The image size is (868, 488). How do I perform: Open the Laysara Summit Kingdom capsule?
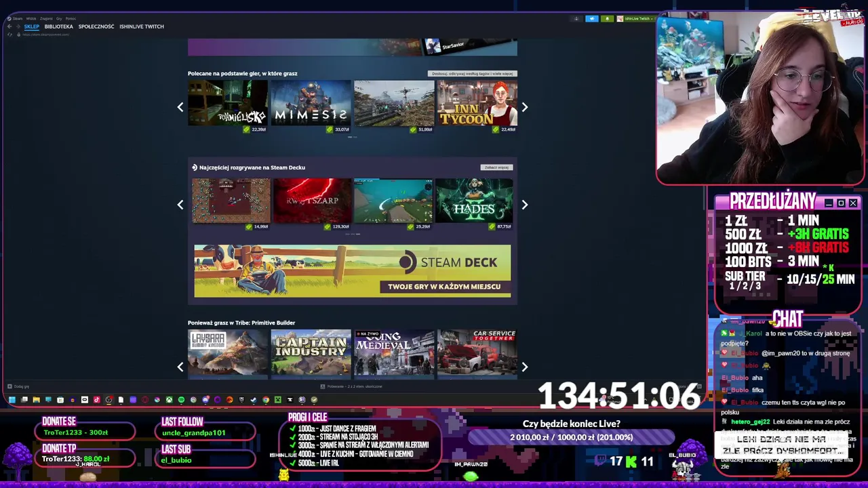point(228,352)
